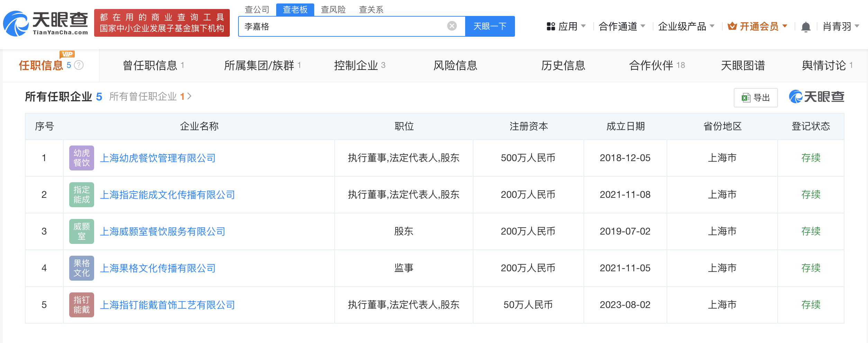Click the 指定能成 company logo tile
The image size is (868, 343).
(82, 195)
